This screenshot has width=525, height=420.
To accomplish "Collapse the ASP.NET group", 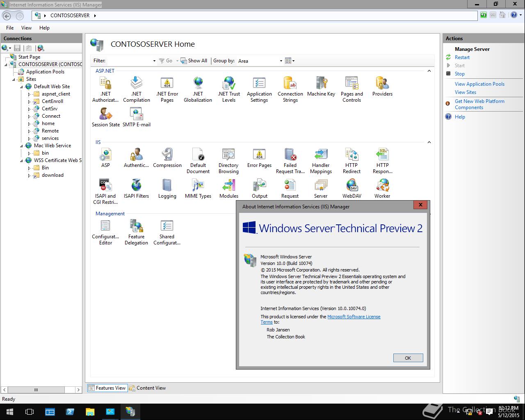I will (x=429, y=71).
